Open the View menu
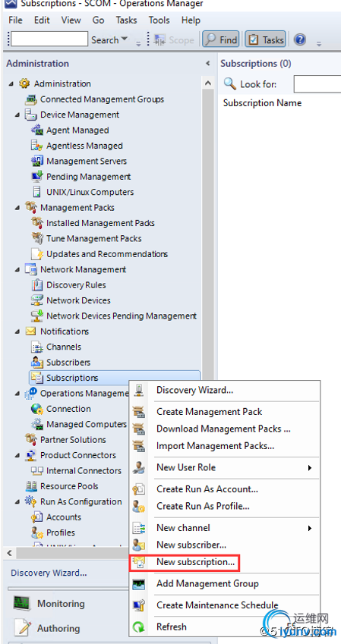The height and width of the screenshot is (644, 341). tap(71, 20)
